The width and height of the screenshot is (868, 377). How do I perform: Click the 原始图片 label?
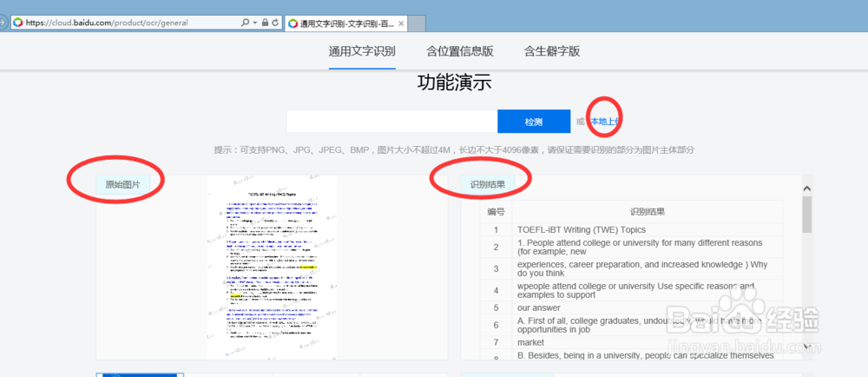point(123,184)
